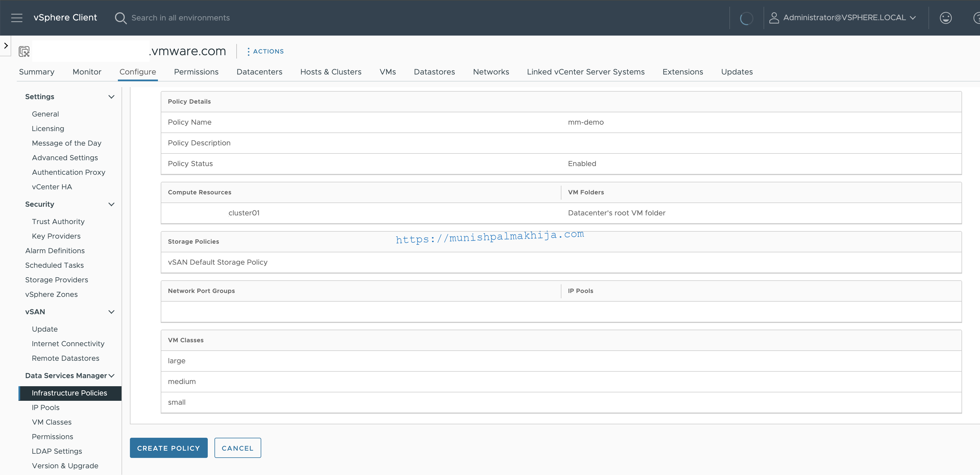Collapse the vSAN section

point(111,312)
